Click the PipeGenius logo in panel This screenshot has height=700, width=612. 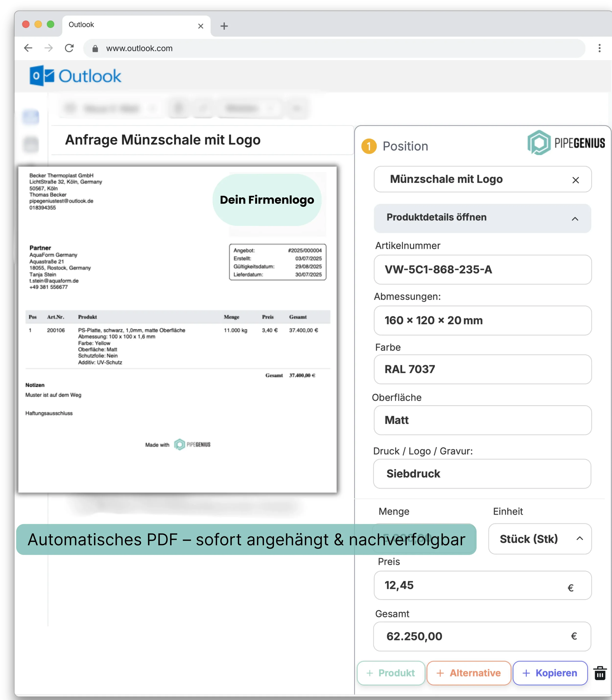pos(566,143)
